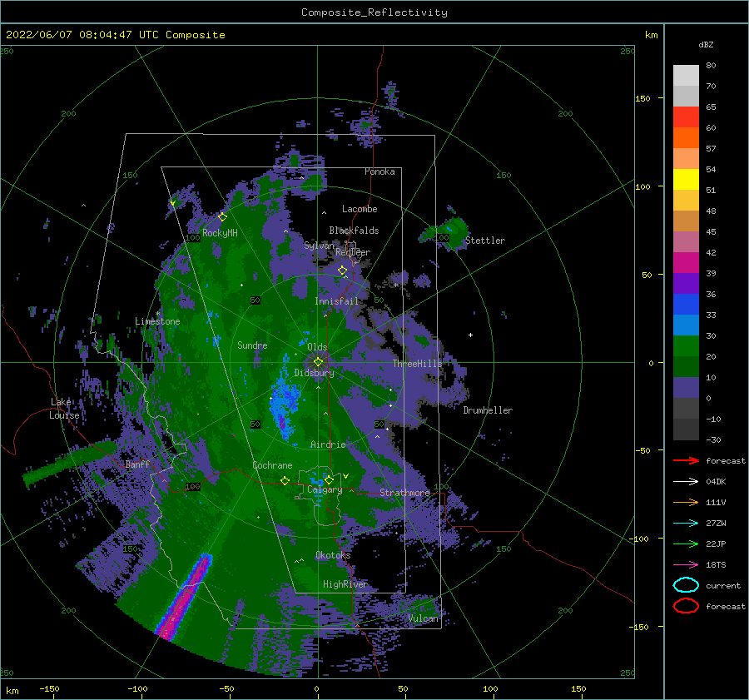Click the Banff label
The image size is (749, 700).
pos(137,464)
